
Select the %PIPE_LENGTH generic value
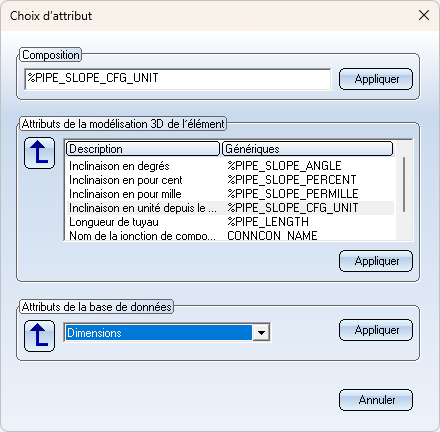(268, 222)
